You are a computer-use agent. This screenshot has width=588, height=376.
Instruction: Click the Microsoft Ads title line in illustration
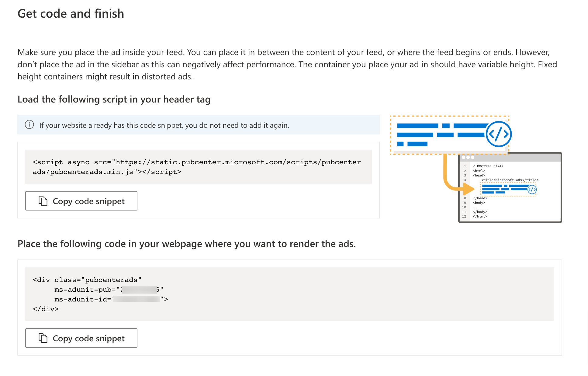[510, 180]
